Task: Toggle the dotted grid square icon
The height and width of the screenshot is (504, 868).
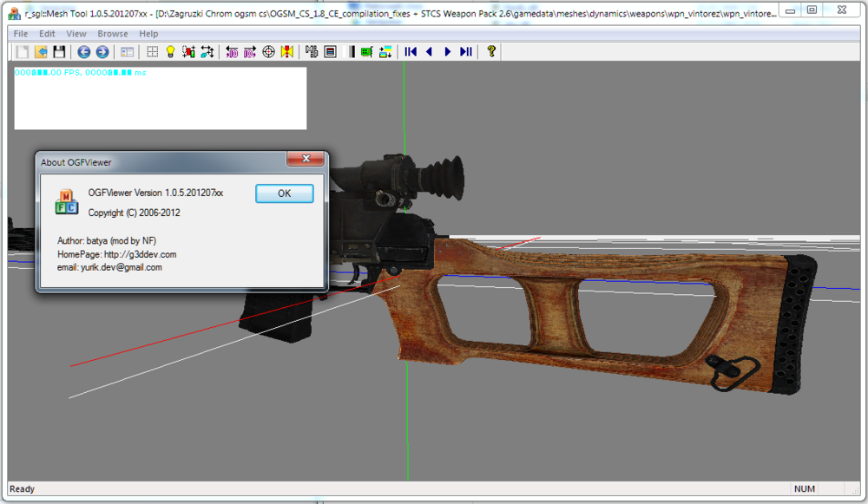Action: (152, 52)
